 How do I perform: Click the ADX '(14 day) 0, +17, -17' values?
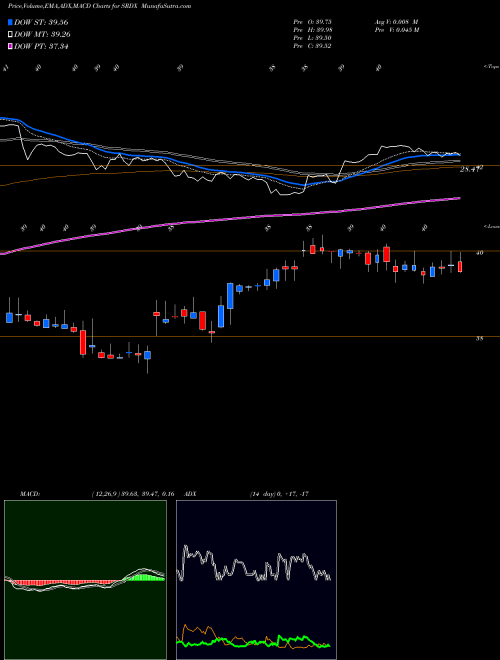click(x=278, y=494)
